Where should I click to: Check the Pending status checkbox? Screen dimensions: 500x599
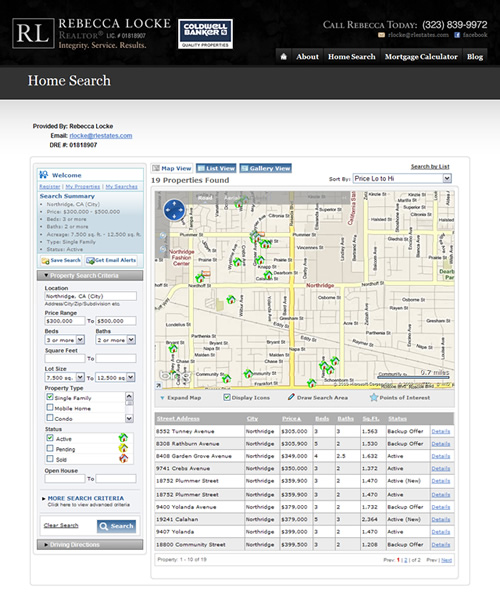click(50, 448)
